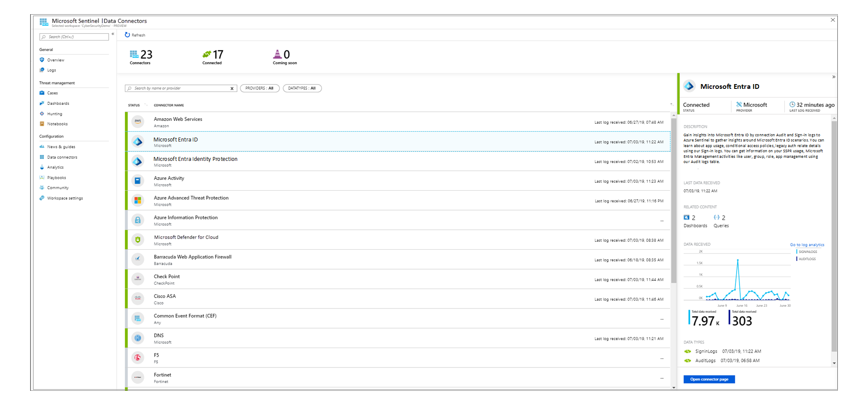
Task: Click the Cisco ASA connector icon
Action: click(x=137, y=298)
